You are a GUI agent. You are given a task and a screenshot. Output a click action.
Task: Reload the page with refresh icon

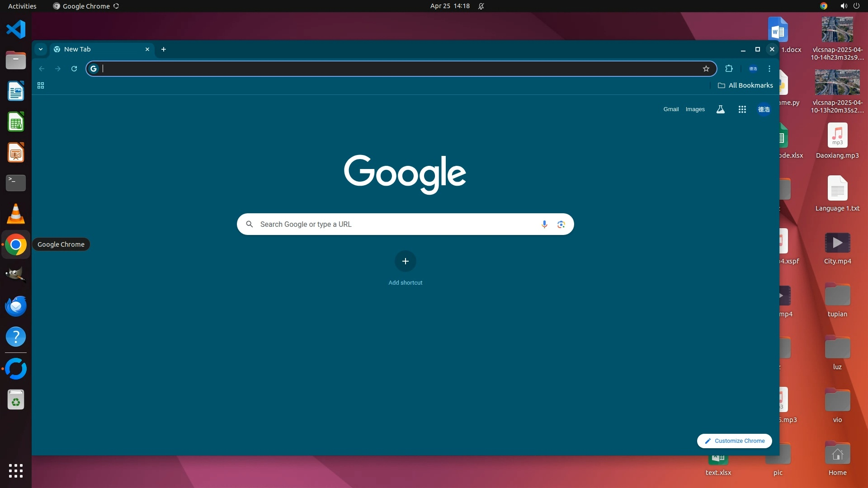coord(74,69)
